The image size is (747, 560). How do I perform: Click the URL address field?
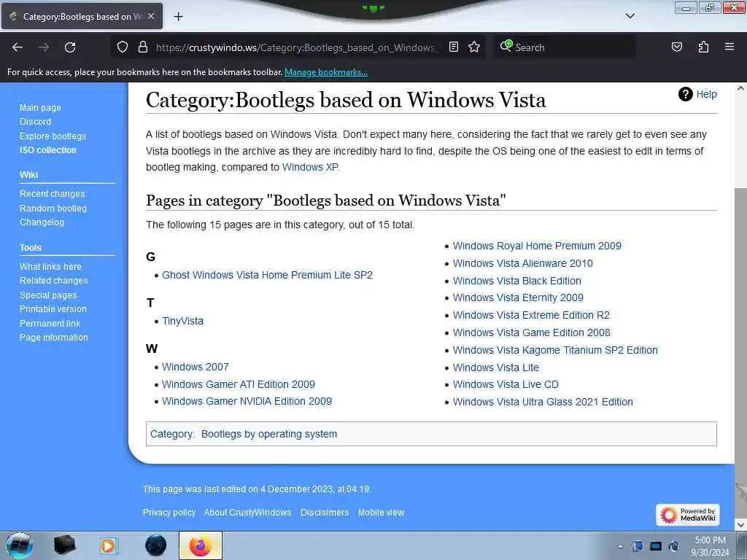(295, 47)
